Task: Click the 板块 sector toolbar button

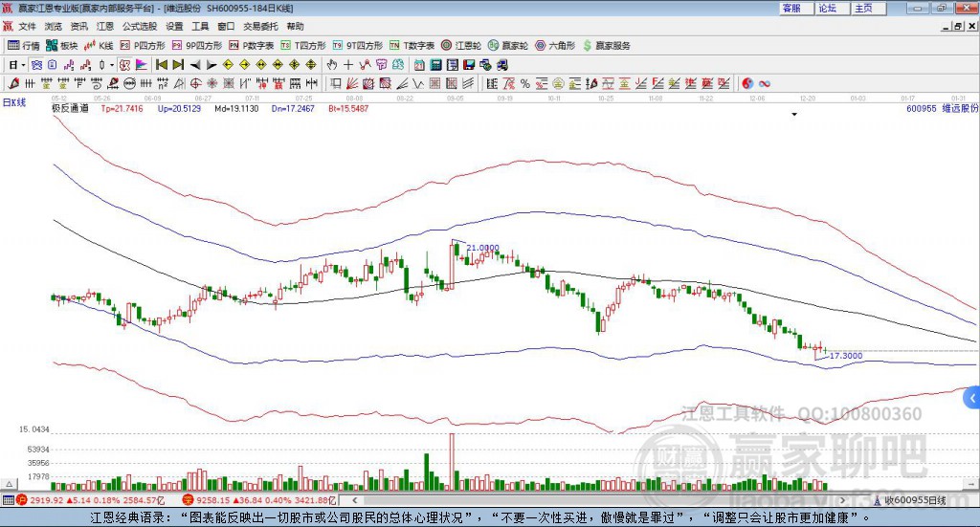Action: (x=62, y=45)
